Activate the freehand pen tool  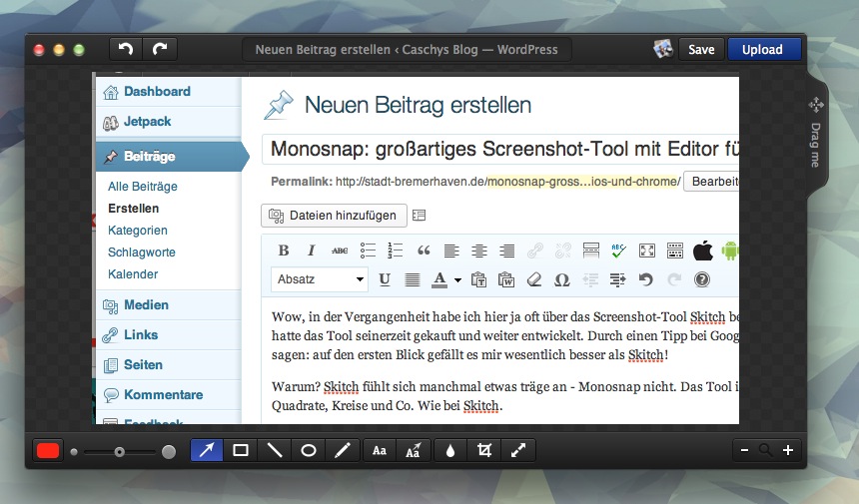pyautogui.click(x=343, y=450)
